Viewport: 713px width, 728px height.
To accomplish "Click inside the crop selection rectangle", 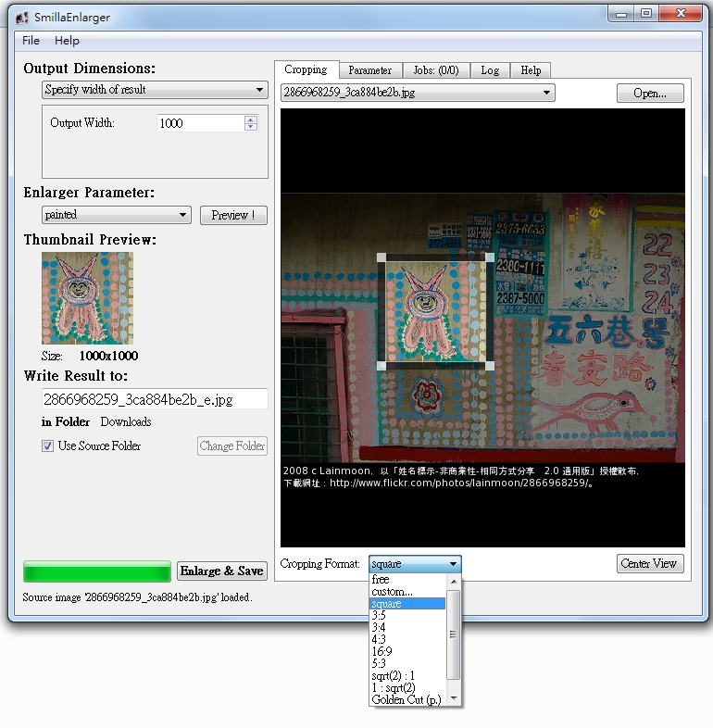I will tap(435, 311).
